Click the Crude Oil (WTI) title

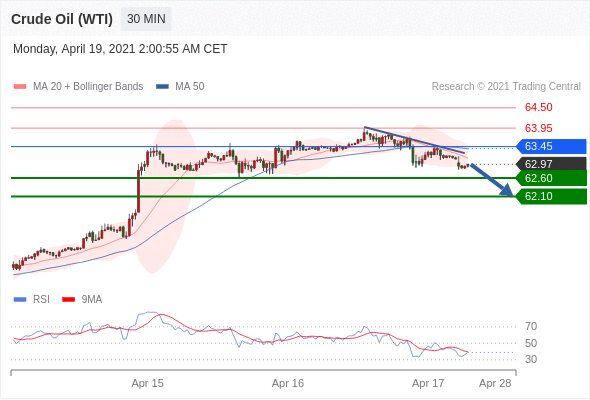coord(62,19)
